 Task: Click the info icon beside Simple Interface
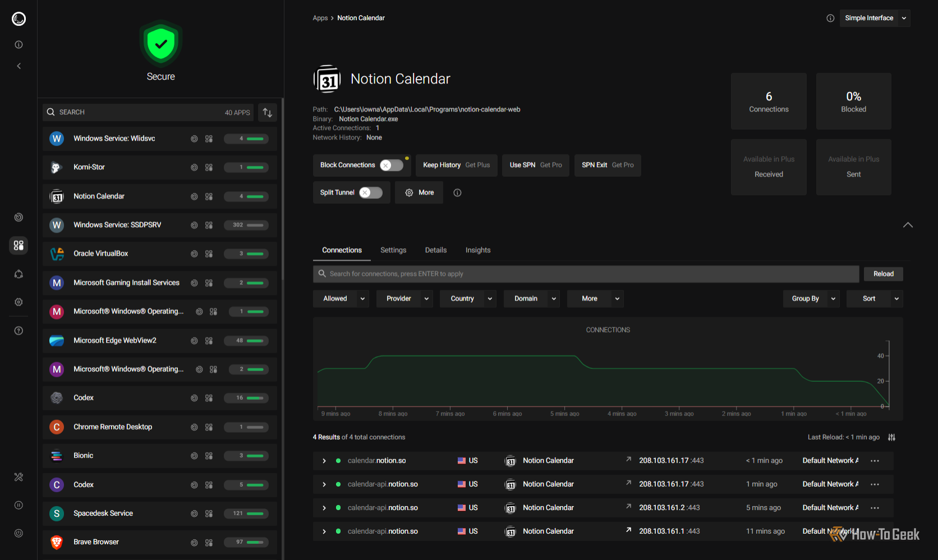pos(830,18)
